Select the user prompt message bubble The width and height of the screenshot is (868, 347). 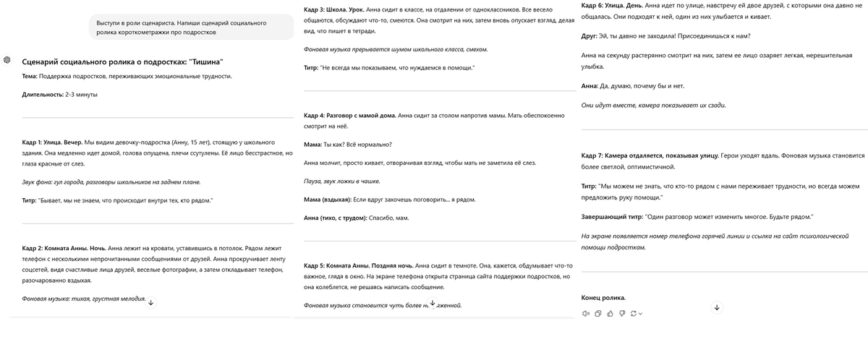coord(192,27)
